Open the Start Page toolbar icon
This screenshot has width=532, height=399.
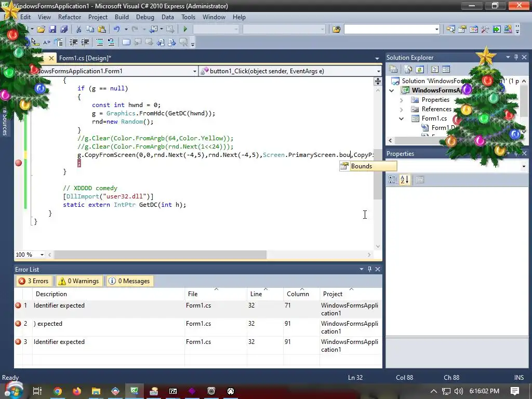coord(496,29)
